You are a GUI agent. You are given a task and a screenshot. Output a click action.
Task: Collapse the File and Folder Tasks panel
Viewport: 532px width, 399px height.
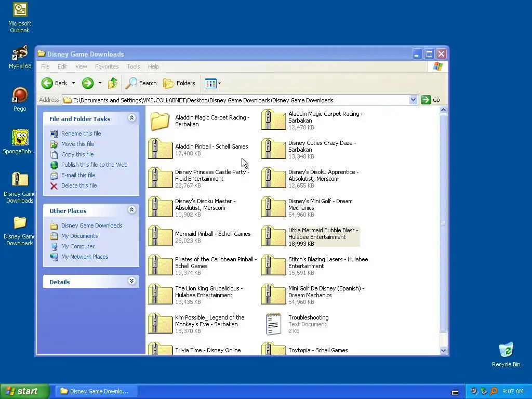131,118
